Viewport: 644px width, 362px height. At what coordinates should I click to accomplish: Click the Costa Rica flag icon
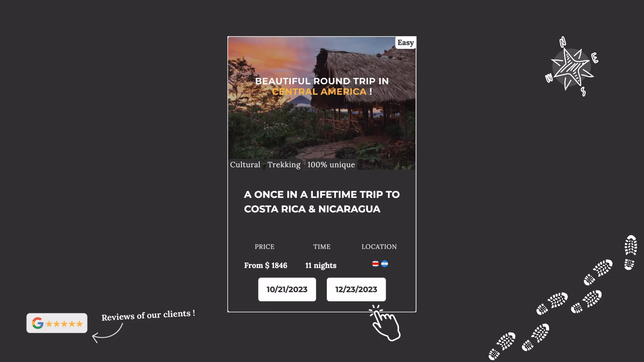click(375, 264)
